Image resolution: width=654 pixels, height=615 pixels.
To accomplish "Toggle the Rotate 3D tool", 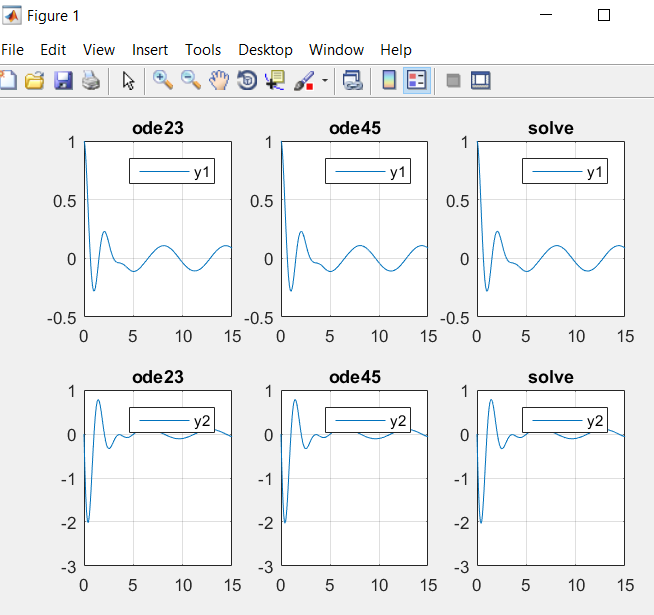I will pos(247,80).
